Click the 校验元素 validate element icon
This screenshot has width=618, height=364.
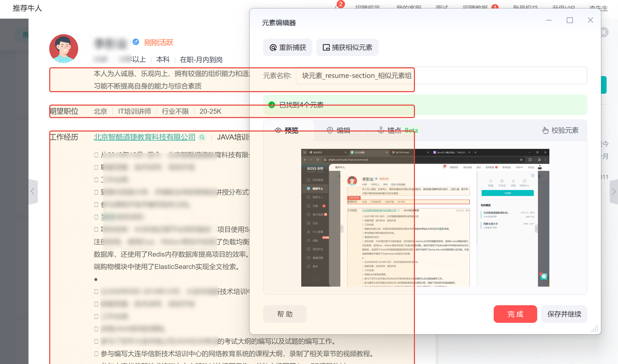coord(545,130)
